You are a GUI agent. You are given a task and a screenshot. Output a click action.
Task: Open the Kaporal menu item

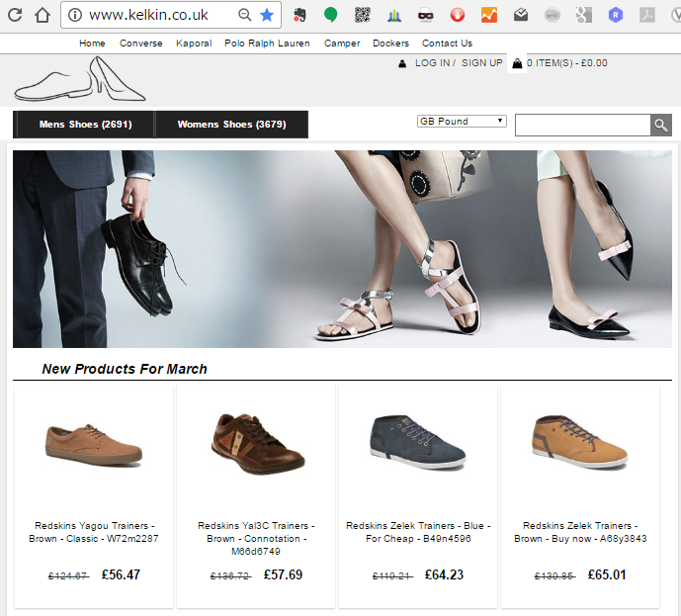point(194,44)
